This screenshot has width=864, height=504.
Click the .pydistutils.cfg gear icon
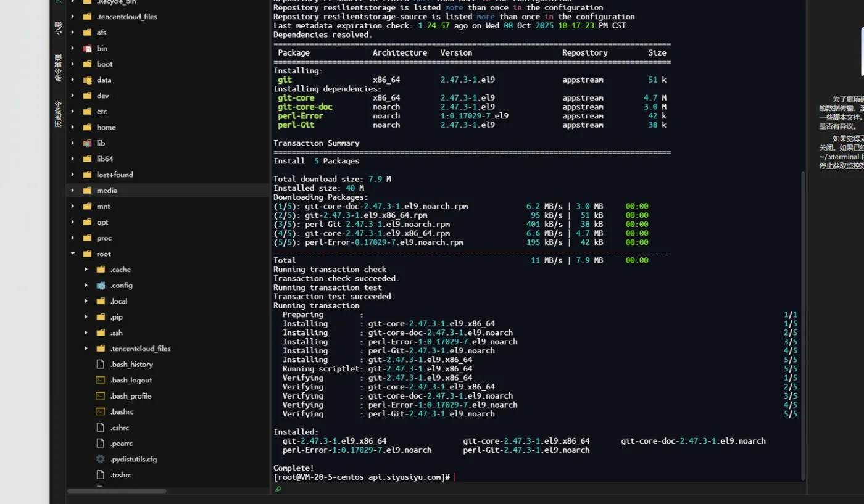pos(101,459)
